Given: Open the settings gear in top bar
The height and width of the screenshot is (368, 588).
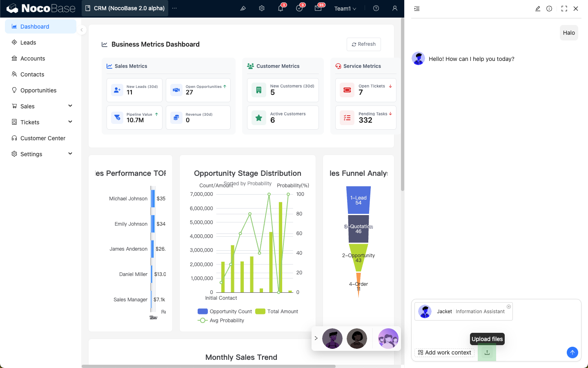Looking at the screenshot, I should coord(262,8).
